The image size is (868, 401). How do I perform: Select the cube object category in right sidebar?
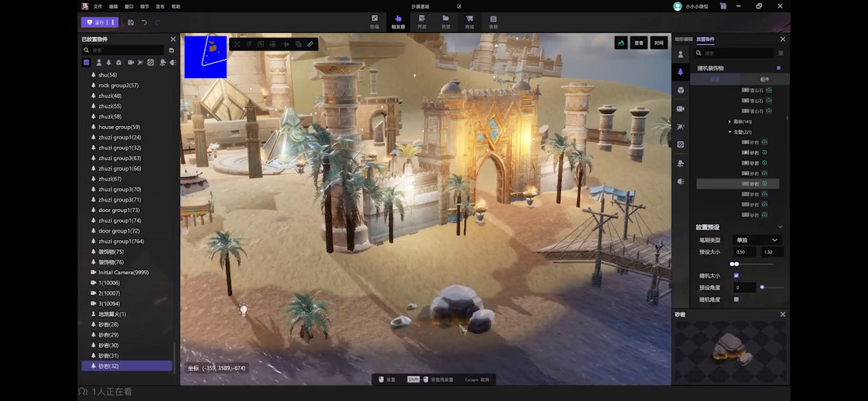point(681,90)
